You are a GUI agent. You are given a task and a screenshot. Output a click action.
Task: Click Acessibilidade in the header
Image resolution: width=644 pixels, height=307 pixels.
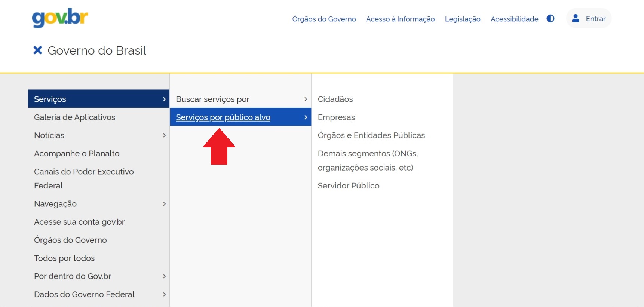(514, 19)
